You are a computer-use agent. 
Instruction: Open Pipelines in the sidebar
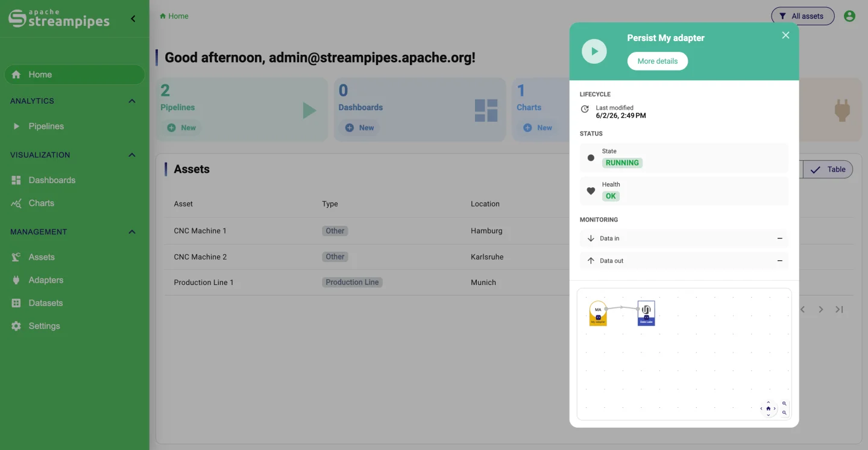(x=75, y=127)
